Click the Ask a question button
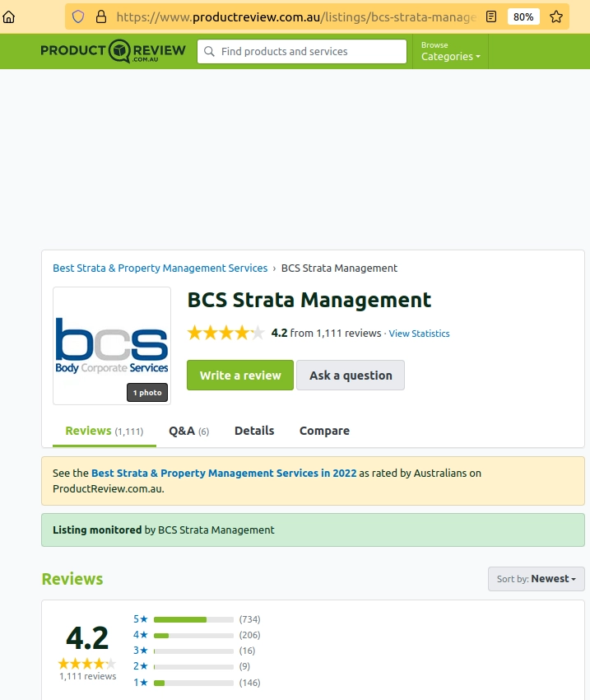590x700 pixels. click(351, 375)
